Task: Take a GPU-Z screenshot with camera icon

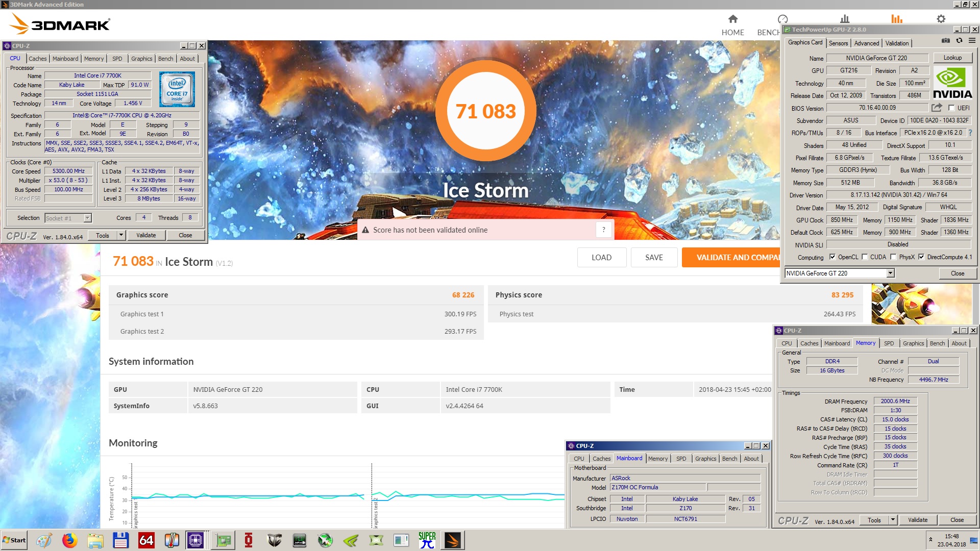Action: pyautogui.click(x=946, y=41)
